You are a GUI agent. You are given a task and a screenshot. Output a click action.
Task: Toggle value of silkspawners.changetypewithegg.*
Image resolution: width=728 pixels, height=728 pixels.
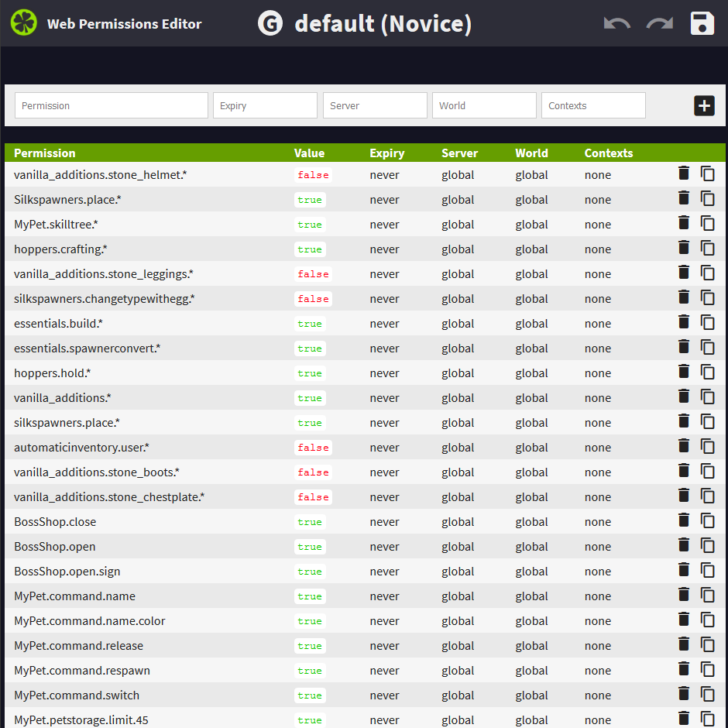click(313, 299)
